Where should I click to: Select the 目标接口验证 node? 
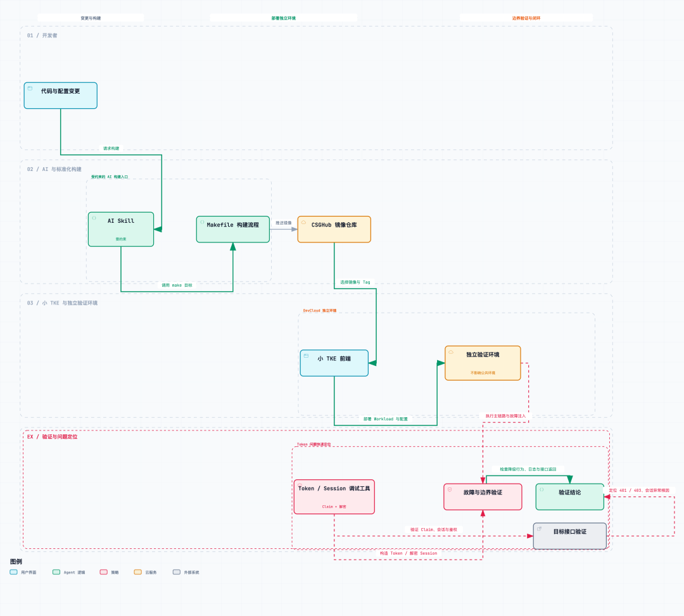click(570, 536)
